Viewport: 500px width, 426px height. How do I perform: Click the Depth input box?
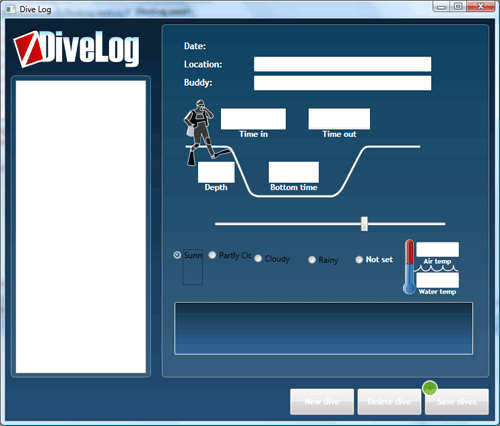click(216, 172)
